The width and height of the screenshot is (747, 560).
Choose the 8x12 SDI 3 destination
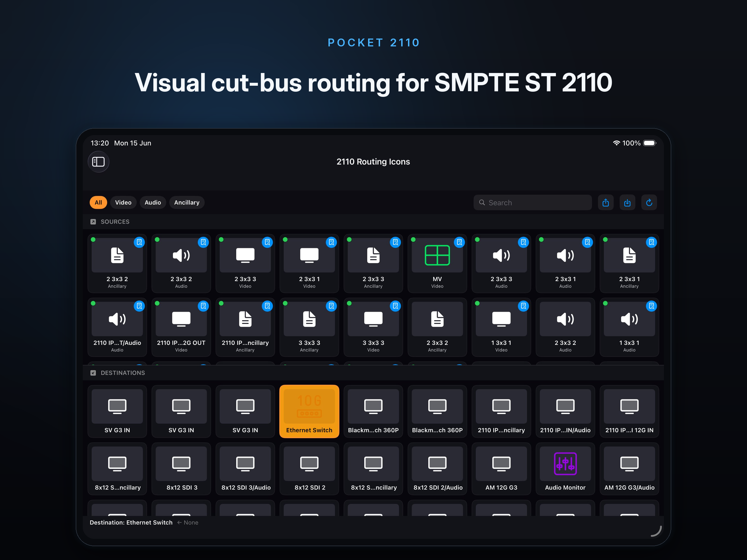[x=181, y=469]
